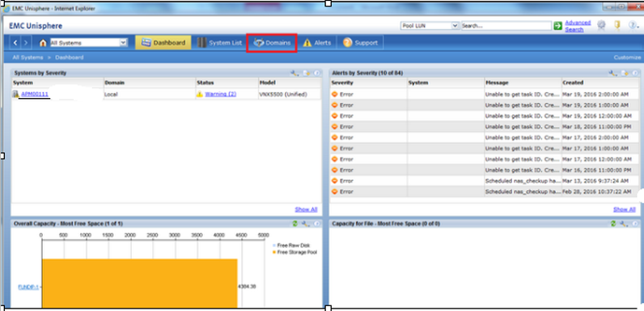Viewport: 644px width, 311px height.
Task: Refresh the Capacity for File panel with the green icon
Action: coord(613,224)
